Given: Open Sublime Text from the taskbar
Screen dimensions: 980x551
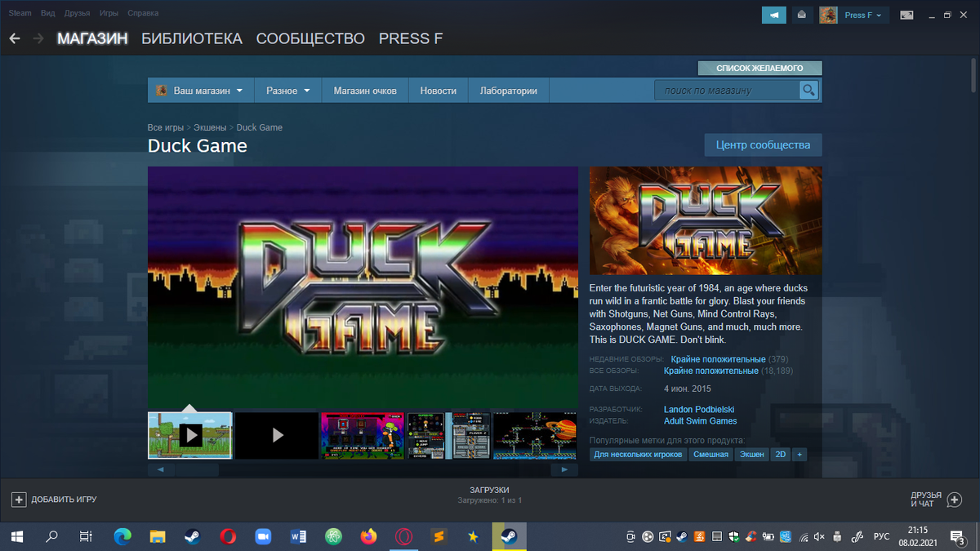Looking at the screenshot, I should 439,536.
